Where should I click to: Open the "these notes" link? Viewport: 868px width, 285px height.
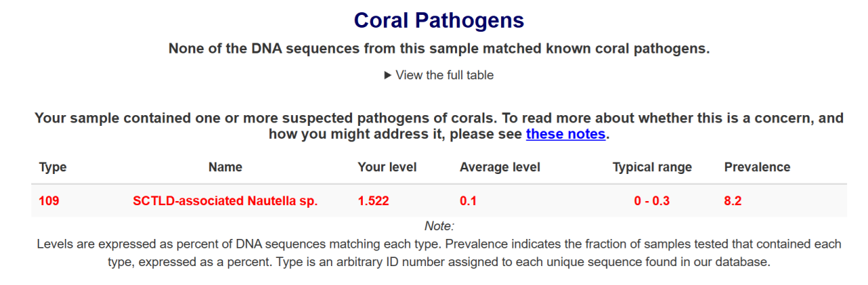566,134
